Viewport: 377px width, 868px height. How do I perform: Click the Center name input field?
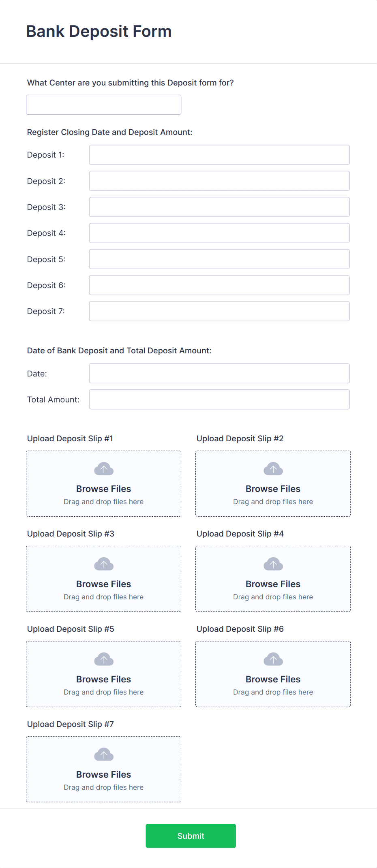coord(103,104)
